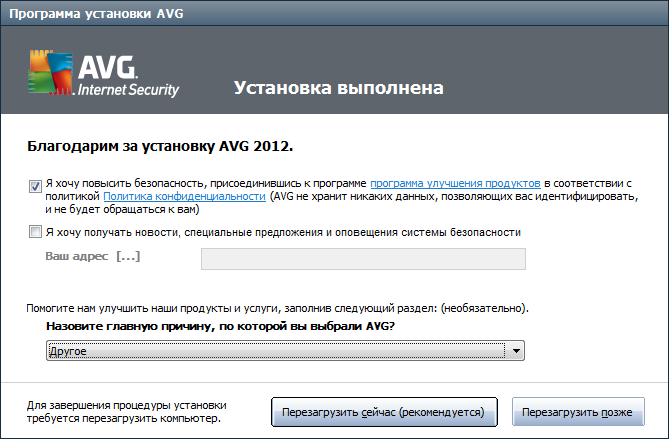Click the text 'Для завершения процедуры установки'
Image resolution: width=669 pixels, height=439 pixels.
point(127,405)
